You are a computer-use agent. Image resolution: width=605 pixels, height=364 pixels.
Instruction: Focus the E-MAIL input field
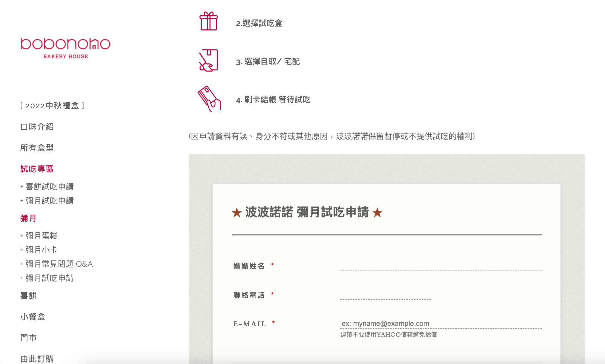coord(441,324)
